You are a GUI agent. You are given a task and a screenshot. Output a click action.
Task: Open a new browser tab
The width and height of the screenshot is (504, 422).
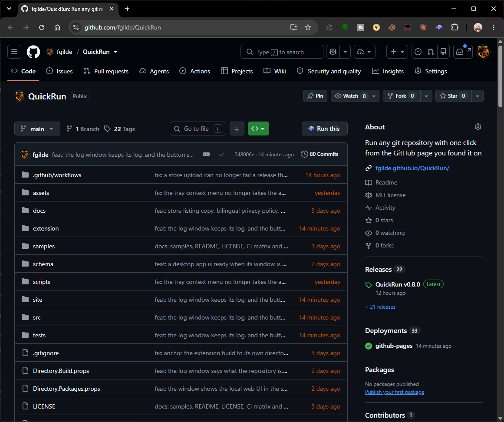[x=127, y=9]
